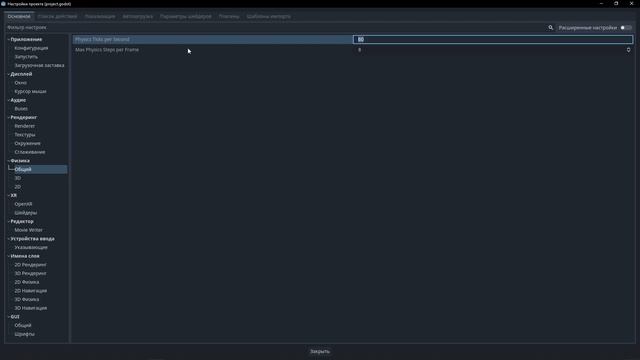Select Renderer under Рендеринг
This screenshot has width=640, height=360.
tap(24, 126)
